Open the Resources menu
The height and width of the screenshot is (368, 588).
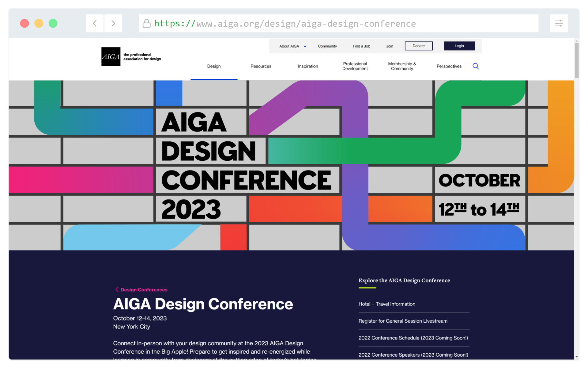[x=261, y=66]
